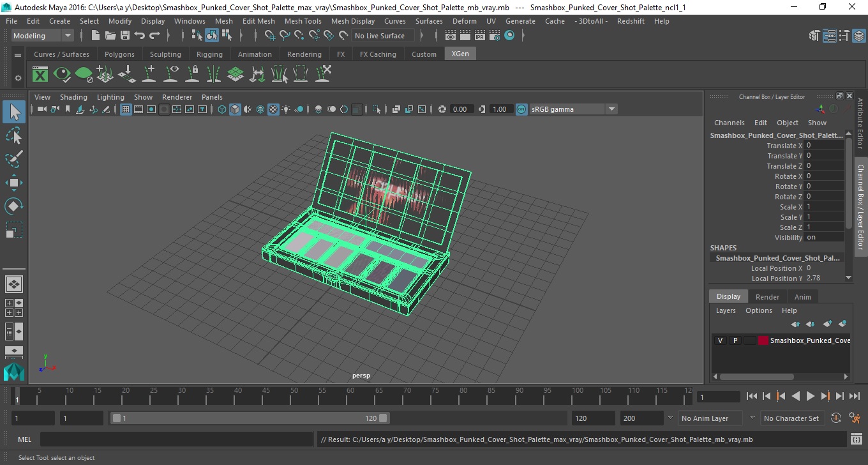Toggle the viewport grid display

coord(126,109)
